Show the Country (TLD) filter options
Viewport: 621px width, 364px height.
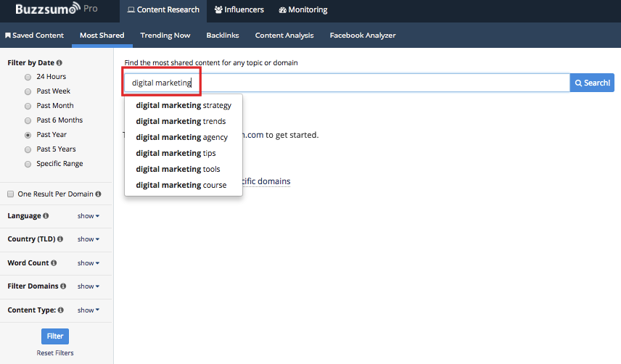pos(89,239)
